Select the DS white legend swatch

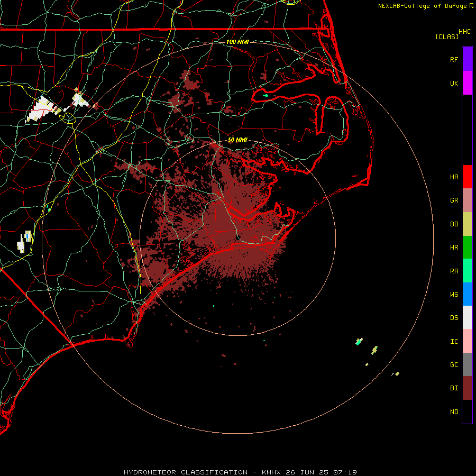(467, 317)
